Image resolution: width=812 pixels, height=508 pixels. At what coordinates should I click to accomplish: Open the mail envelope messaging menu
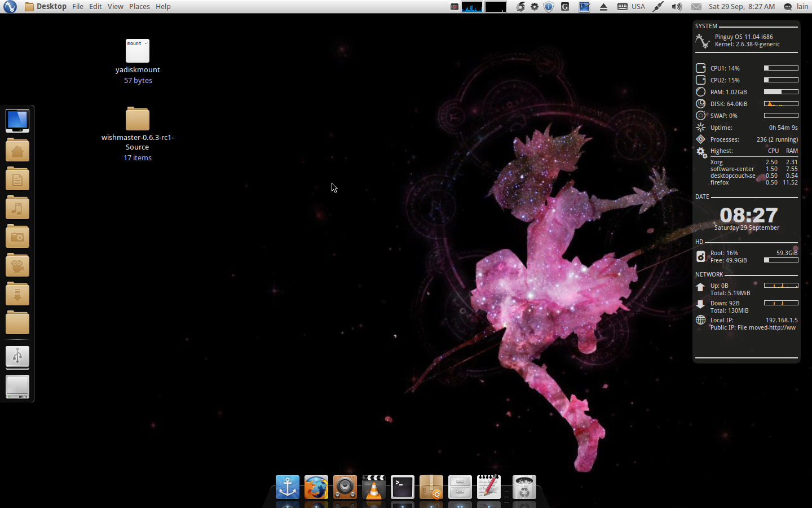pos(696,7)
